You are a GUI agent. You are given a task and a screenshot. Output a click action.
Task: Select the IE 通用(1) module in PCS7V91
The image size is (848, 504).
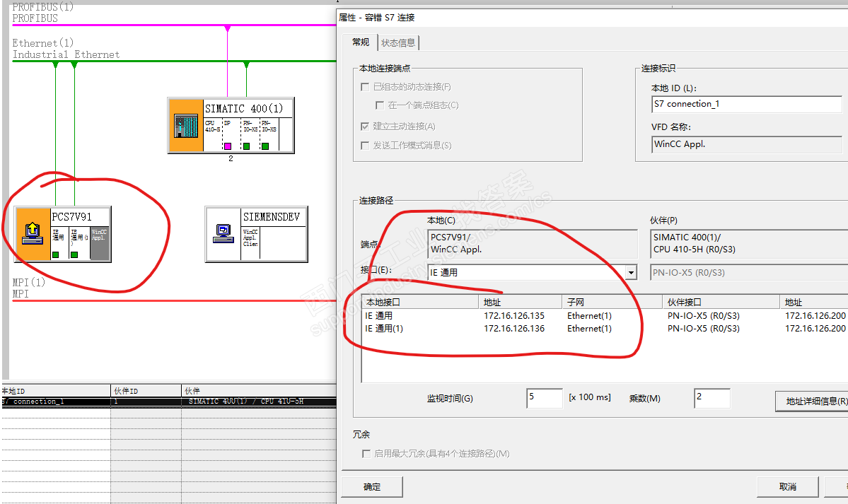coord(79,242)
